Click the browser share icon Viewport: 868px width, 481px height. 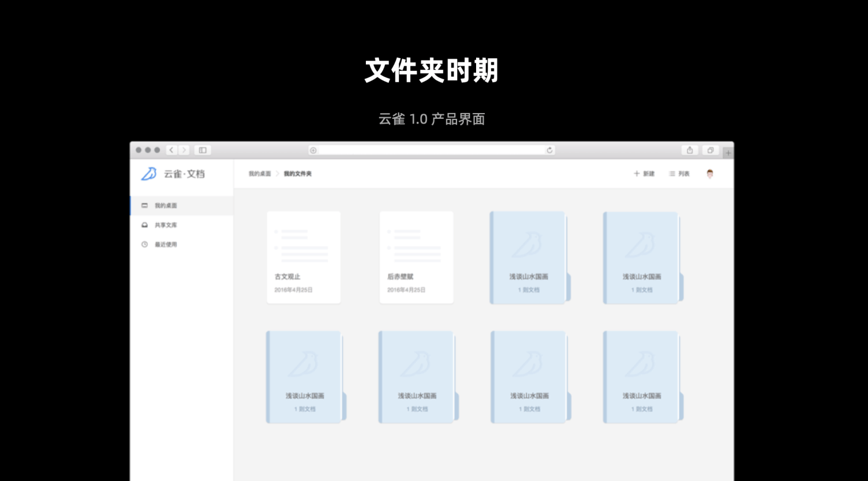coord(690,150)
